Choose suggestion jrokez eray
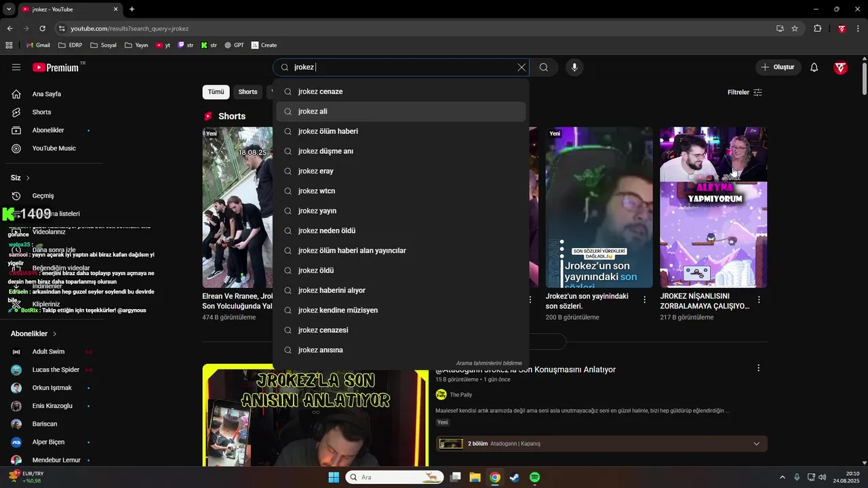 401,171
